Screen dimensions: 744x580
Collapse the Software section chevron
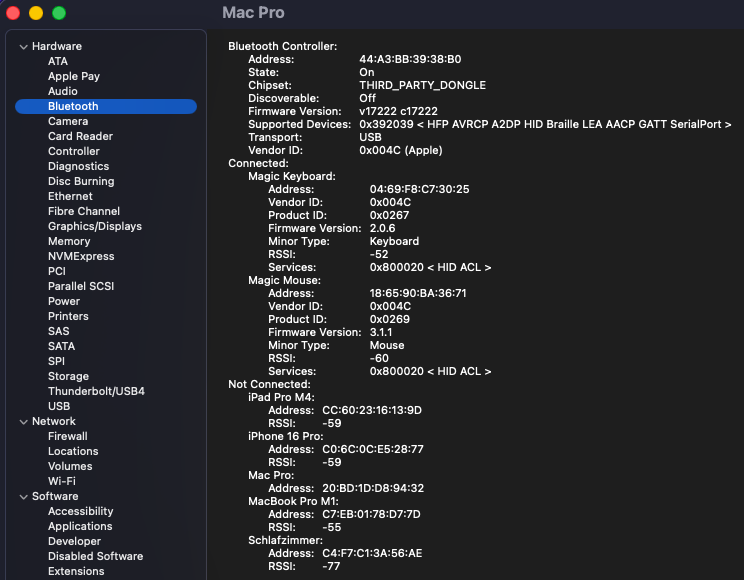click(x=23, y=496)
